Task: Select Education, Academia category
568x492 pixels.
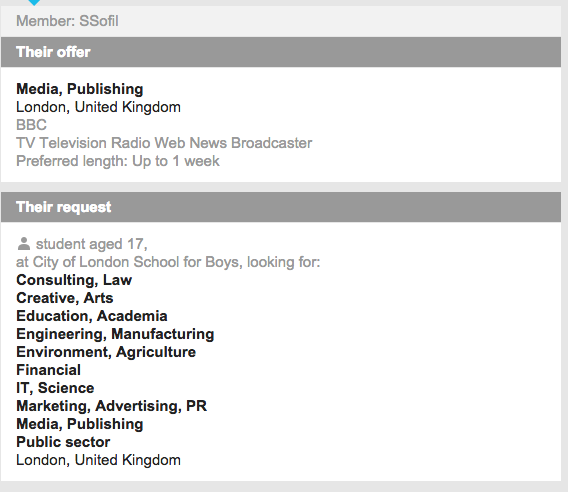Action: (92, 316)
